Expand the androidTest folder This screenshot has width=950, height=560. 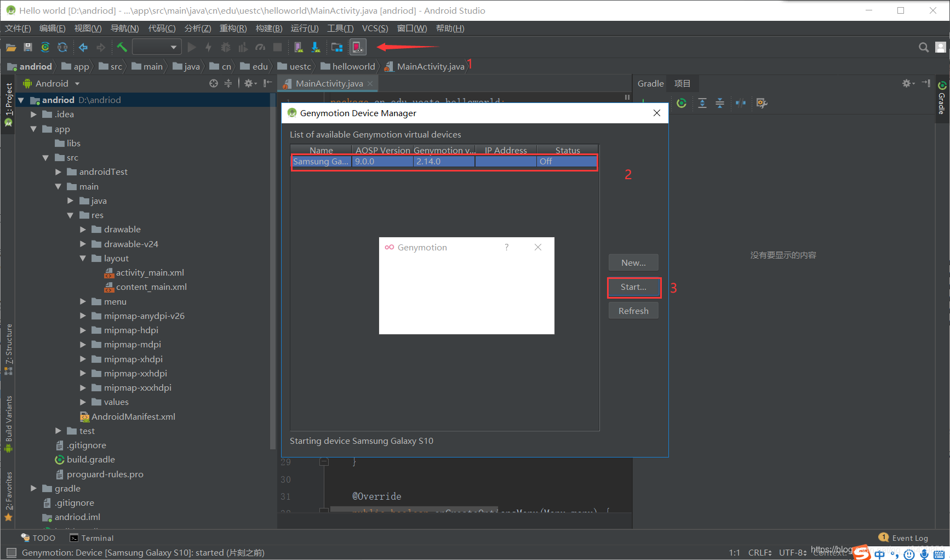click(58, 172)
